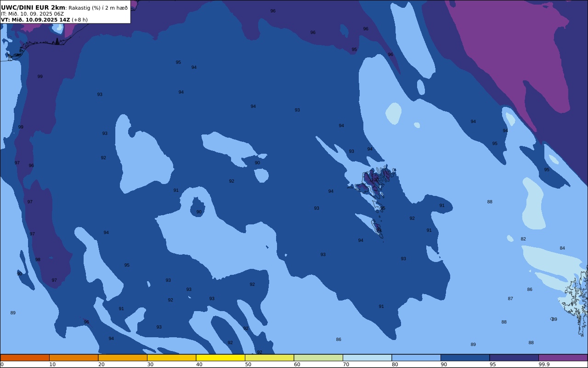
Task: Select the 40–50 bright yellow legend swatch
Action: pos(220,357)
